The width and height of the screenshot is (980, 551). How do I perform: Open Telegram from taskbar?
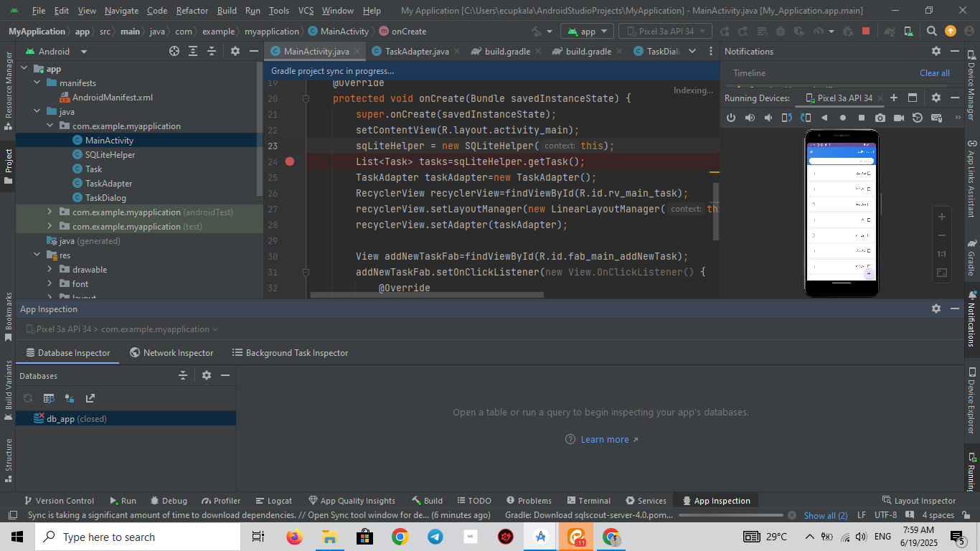click(435, 537)
